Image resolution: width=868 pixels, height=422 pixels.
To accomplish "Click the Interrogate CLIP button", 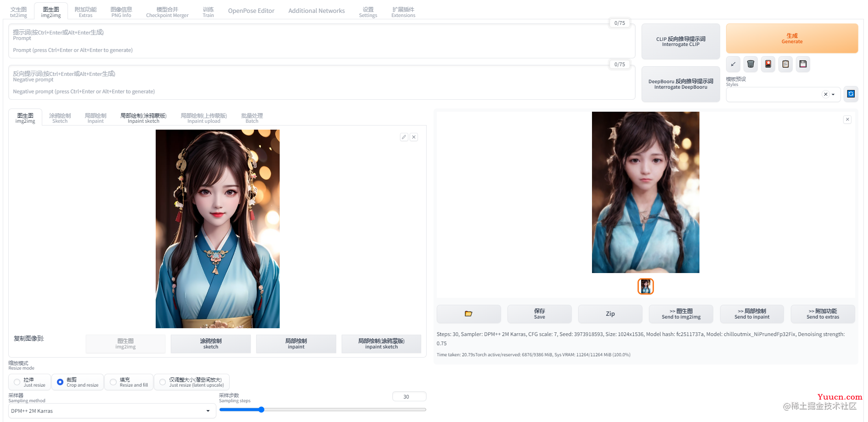I will point(681,41).
